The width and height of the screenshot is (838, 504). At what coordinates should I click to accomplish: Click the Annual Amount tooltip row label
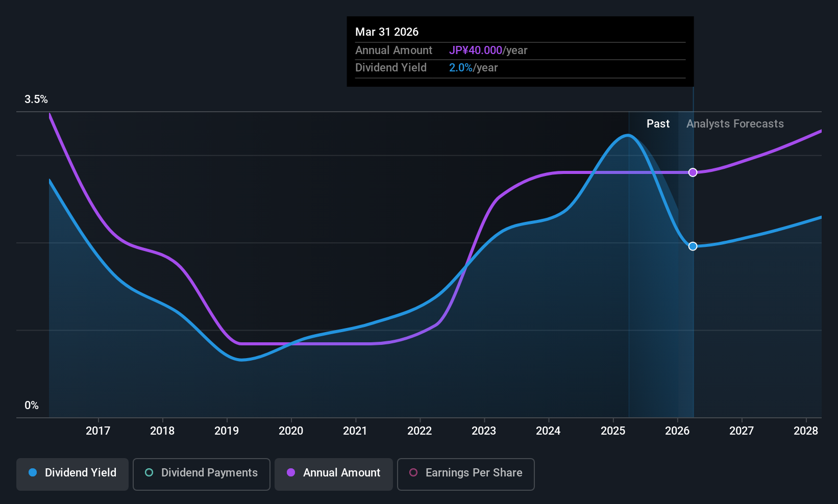(393, 51)
